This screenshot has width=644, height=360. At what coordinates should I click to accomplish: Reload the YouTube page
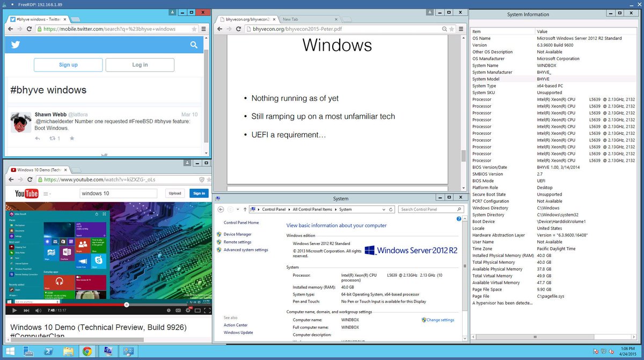pos(30,179)
